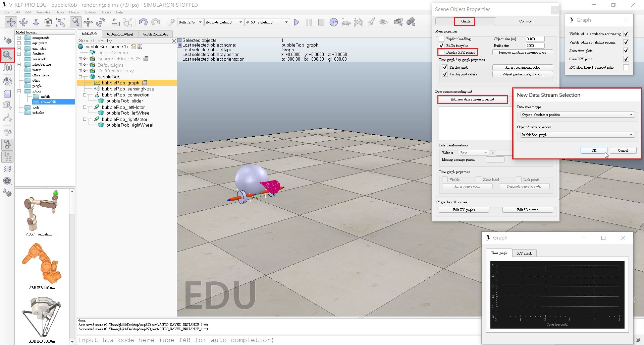The height and width of the screenshot is (345, 644).
Task: Select the camera pan tool
Action: [x=11, y=22]
